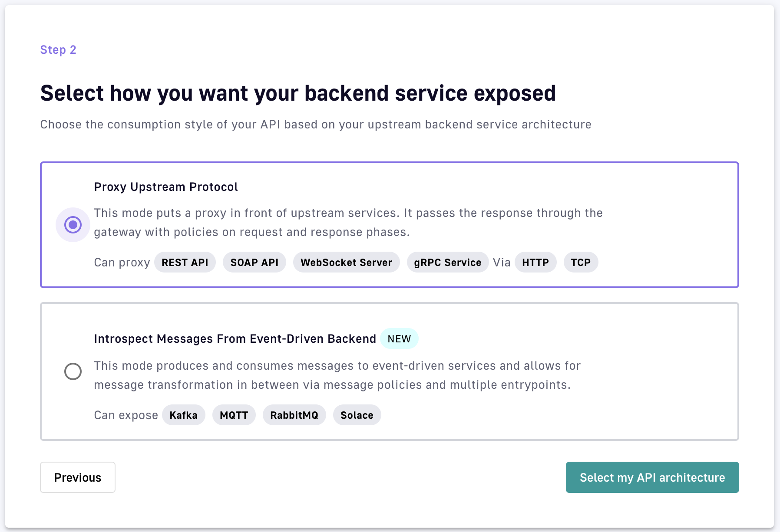Click the Solace tag
The width and height of the screenshot is (780, 532).
(357, 415)
